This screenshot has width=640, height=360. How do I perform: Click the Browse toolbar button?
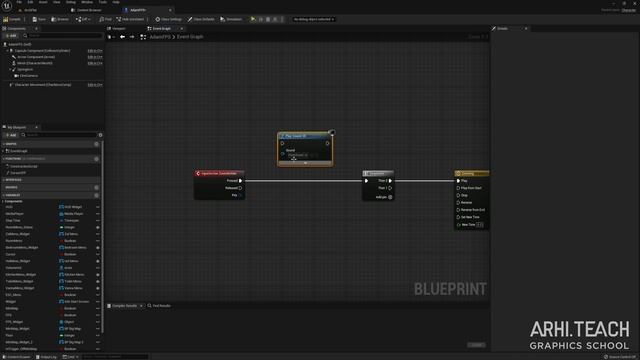tap(60, 19)
